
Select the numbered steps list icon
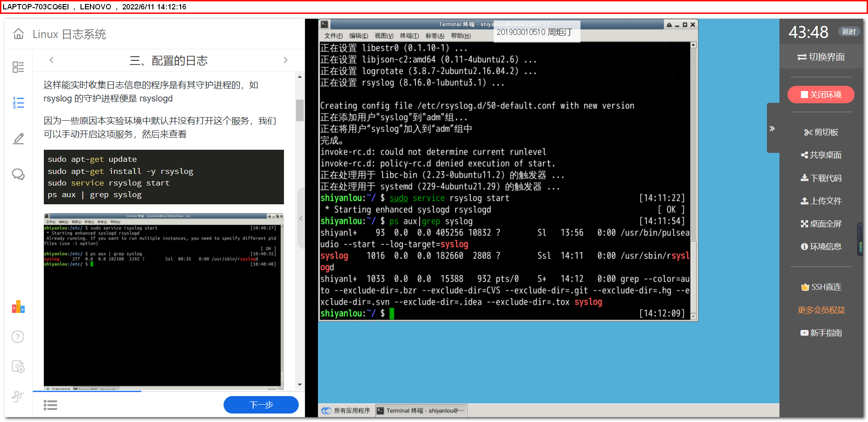coord(18,103)
